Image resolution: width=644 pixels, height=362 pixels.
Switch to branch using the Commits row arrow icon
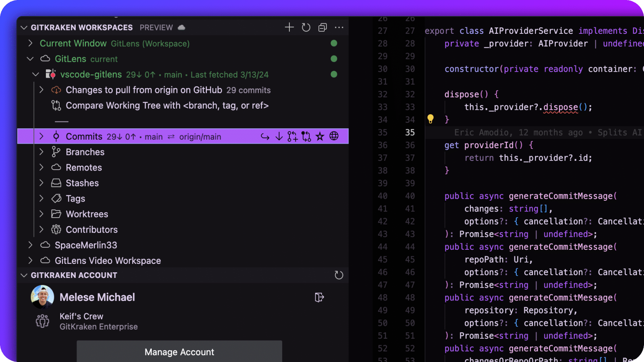coord(264,136)
